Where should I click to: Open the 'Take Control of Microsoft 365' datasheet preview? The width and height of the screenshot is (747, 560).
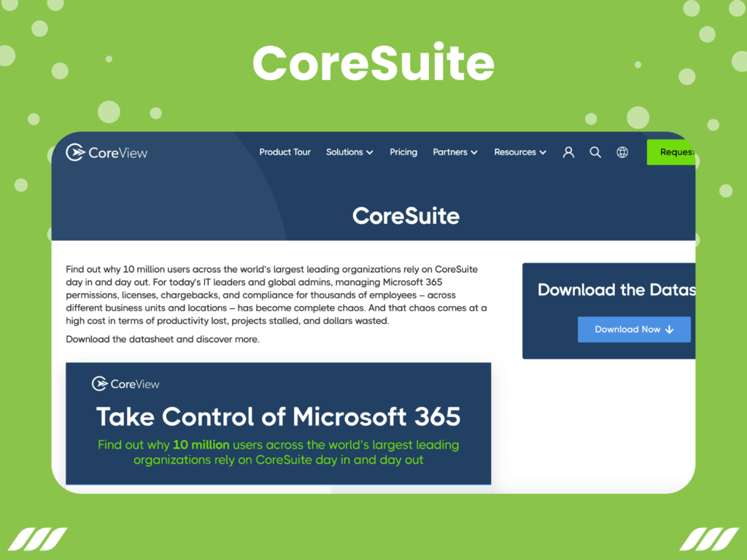click(278, 424)
